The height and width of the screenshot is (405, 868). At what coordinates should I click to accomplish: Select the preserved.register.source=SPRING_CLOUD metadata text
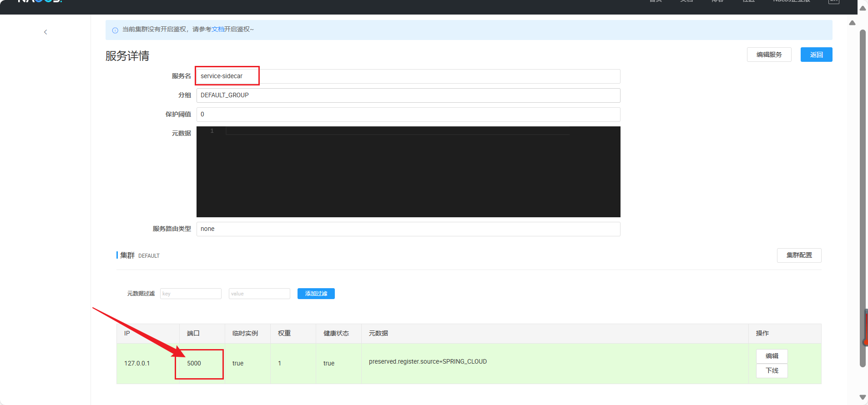point(428,361)
